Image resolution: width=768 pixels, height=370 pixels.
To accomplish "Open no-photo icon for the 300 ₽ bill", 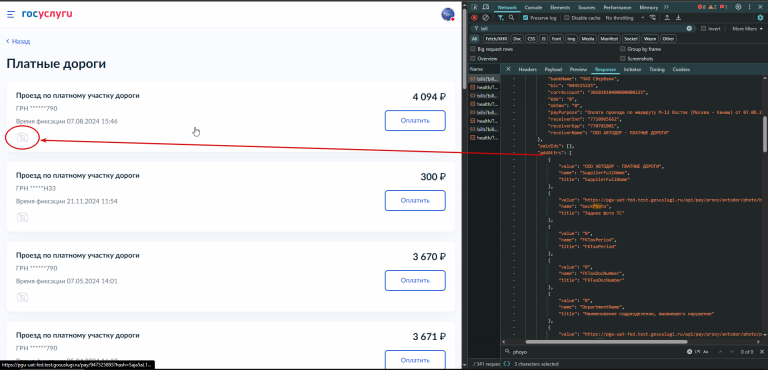I will 22,217.
